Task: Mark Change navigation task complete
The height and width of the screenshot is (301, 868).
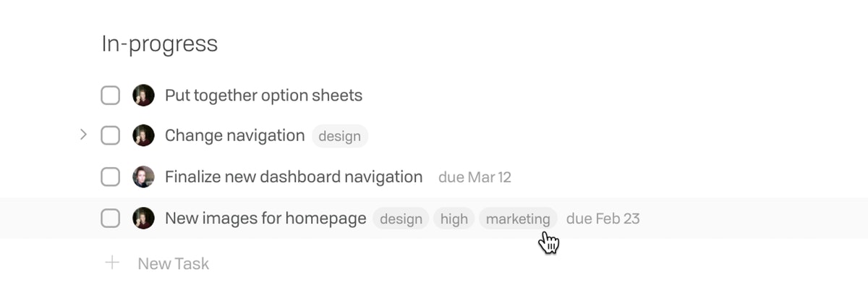Action: coord(110,135)
